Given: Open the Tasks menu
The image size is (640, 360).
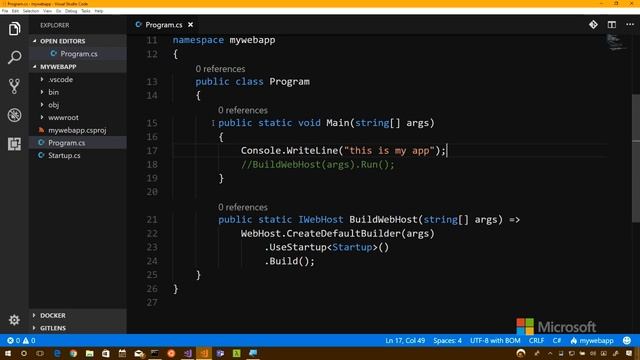Looking at the screenshot, I should (86, 11).
